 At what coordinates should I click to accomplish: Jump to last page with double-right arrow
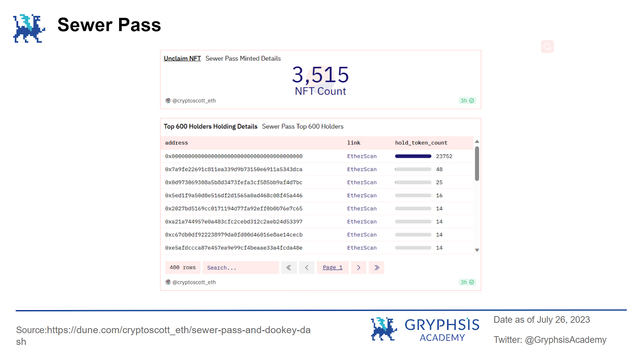point(377,267)
